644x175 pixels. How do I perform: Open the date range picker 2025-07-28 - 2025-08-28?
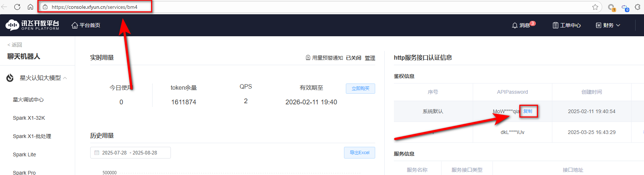pyautogui.click(x=131, y=153)
